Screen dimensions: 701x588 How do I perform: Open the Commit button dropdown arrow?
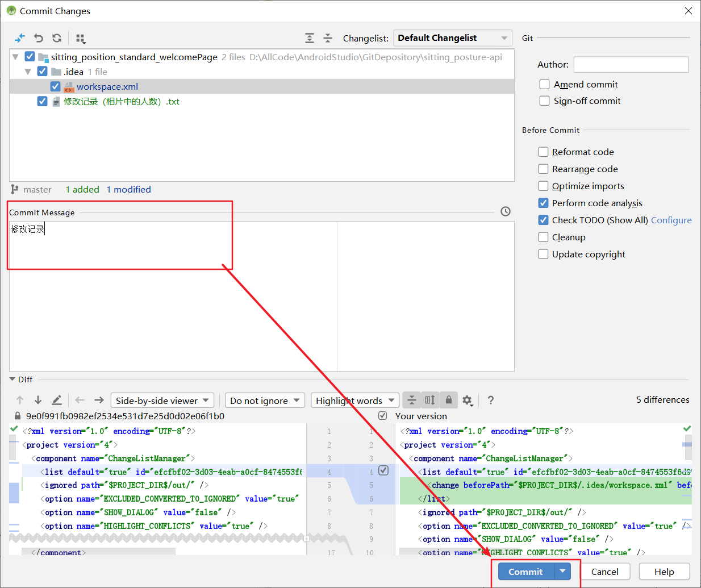(x=562, y=572)
